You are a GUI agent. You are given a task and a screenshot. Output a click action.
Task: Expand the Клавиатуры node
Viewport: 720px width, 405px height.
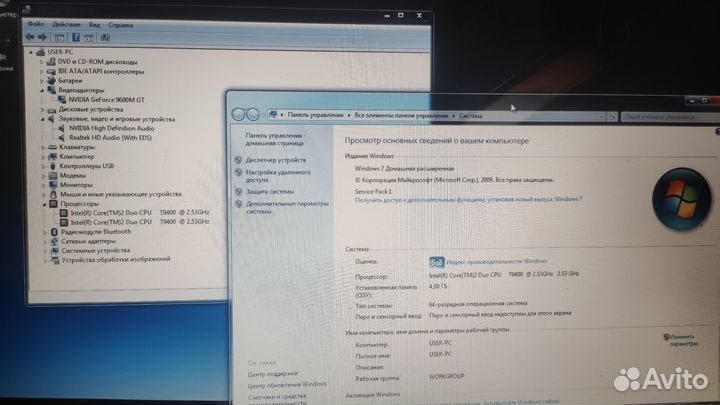[44, 147]
